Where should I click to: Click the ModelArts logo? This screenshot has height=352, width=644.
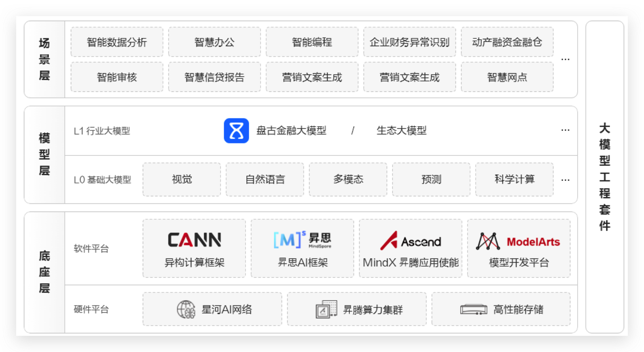click(x=518, y=242)
